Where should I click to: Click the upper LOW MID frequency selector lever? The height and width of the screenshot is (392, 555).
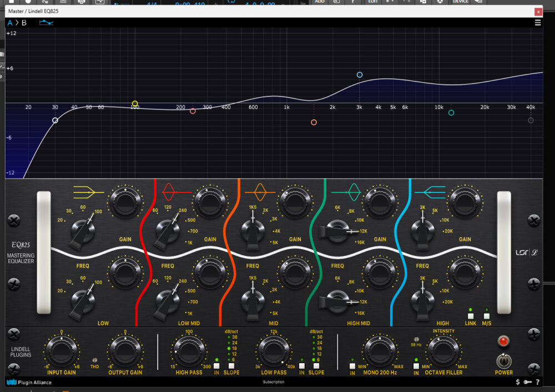(x=168, y=231)
